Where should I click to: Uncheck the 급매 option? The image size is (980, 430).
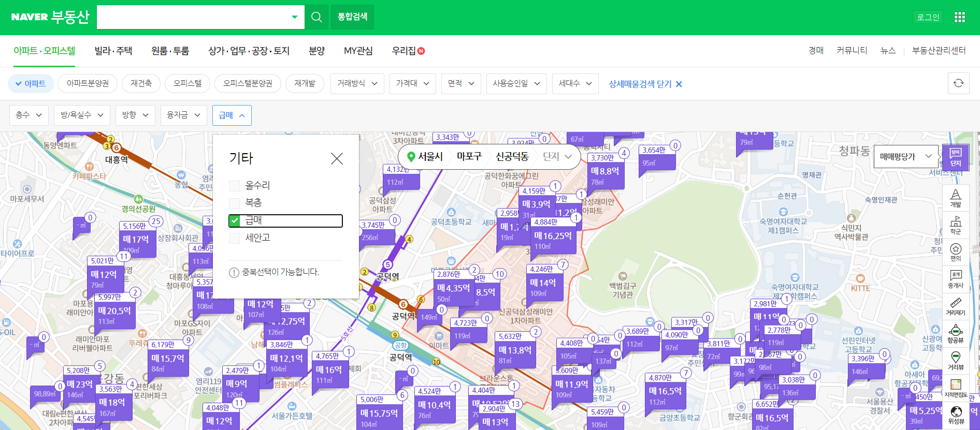(x=235, y=220)
